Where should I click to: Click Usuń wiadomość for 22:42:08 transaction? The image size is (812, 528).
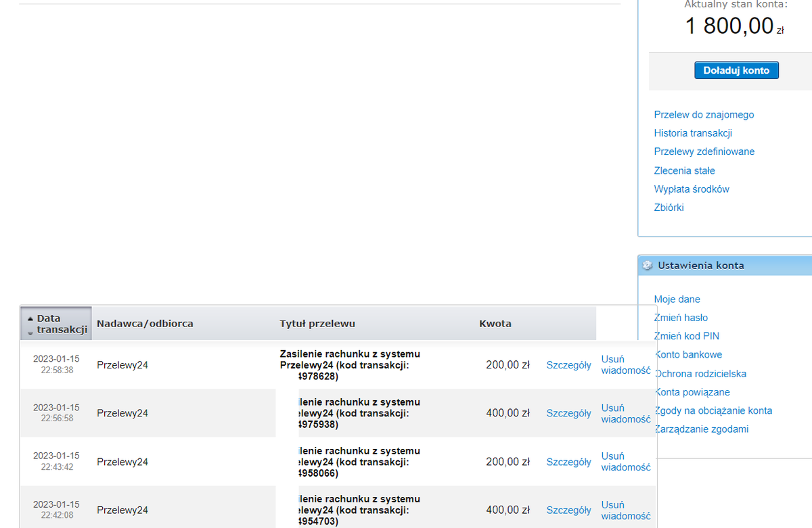click(626, 510)
